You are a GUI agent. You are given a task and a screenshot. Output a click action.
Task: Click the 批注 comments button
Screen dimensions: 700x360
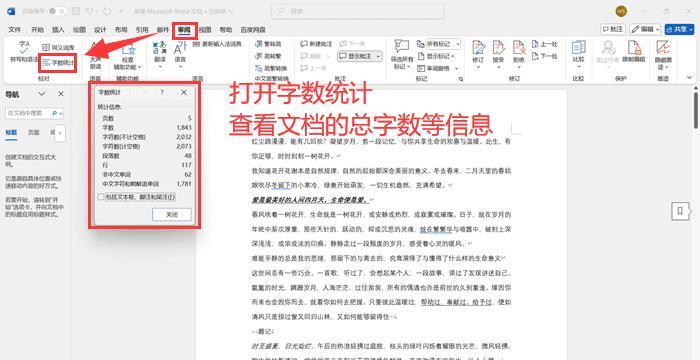click(x=613, y=29)
